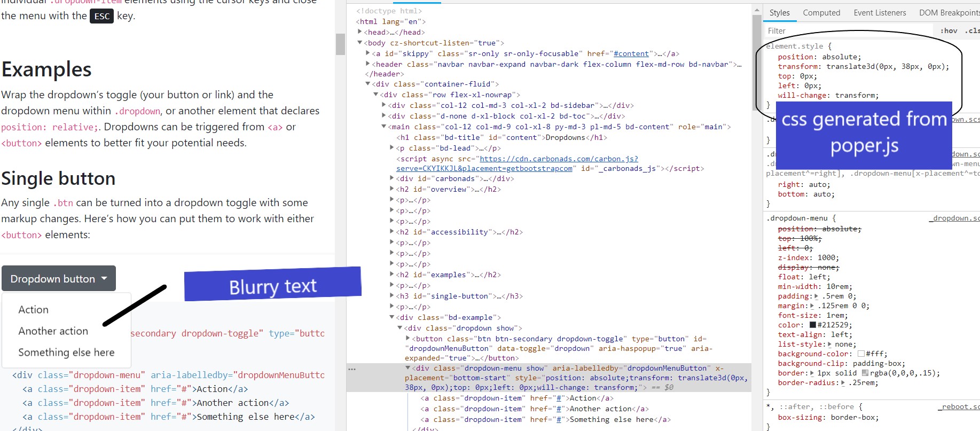Expand the border-radius shorthand property

pyautogui.click(x=843, y=382)
